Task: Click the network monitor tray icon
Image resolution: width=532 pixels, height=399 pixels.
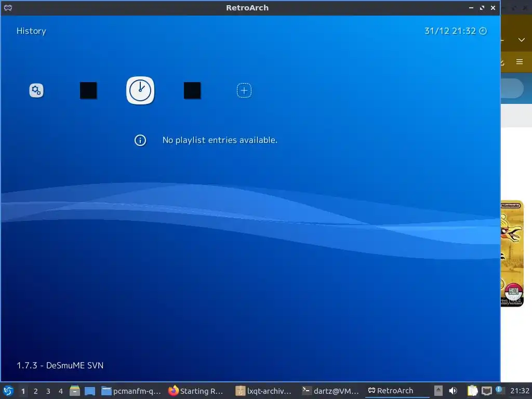Action: [486, 391]
